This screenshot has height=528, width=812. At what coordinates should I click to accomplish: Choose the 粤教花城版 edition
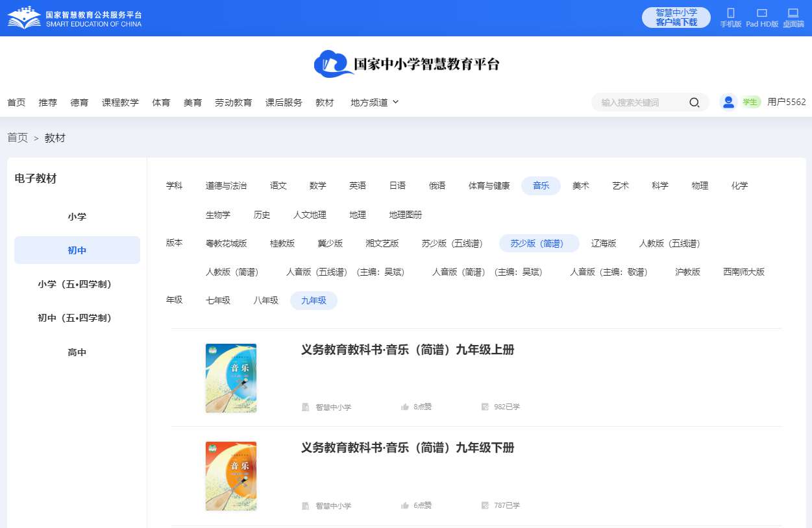pyautogui.click(x=226, y=243)
